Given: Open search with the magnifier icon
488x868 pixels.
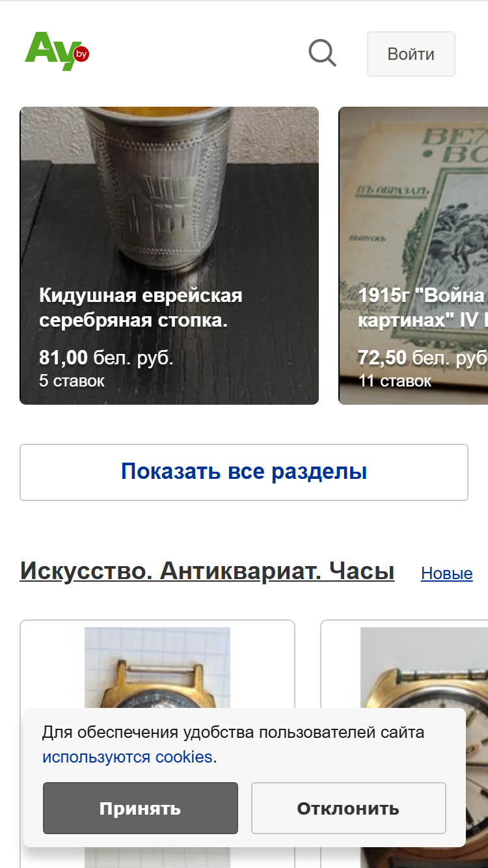Looking at the screenshot, I should [x=322, y=53].
